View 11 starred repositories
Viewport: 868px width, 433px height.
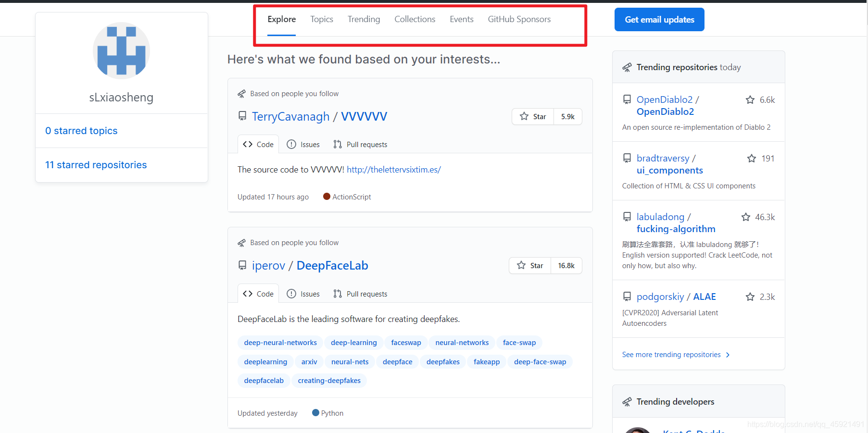pos(96,165)
